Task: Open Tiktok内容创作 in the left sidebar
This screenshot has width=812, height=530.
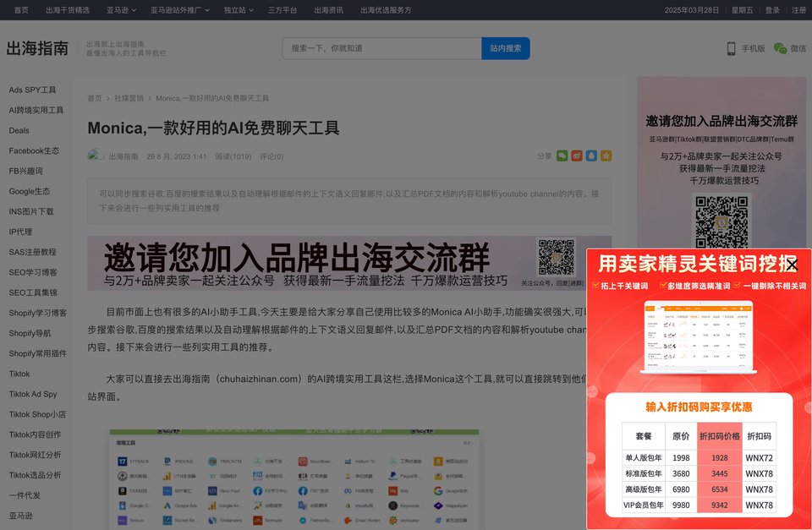Action: click(35, 434)
